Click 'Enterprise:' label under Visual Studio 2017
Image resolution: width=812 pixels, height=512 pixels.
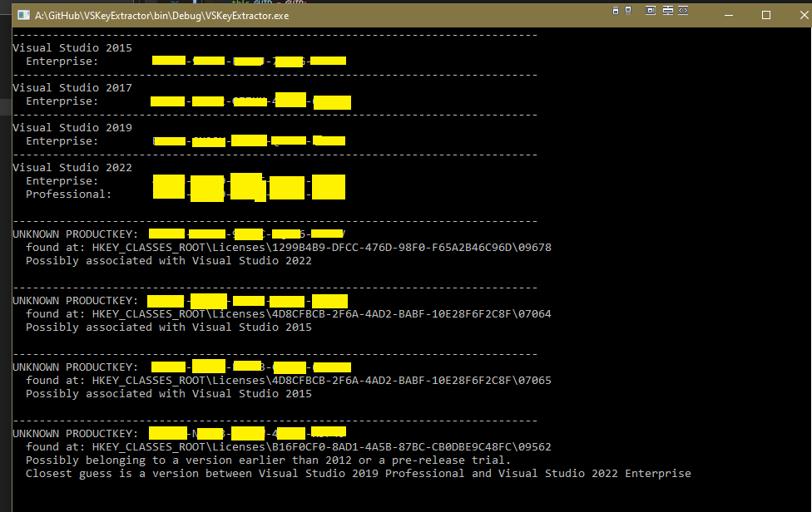pos(62,101)
